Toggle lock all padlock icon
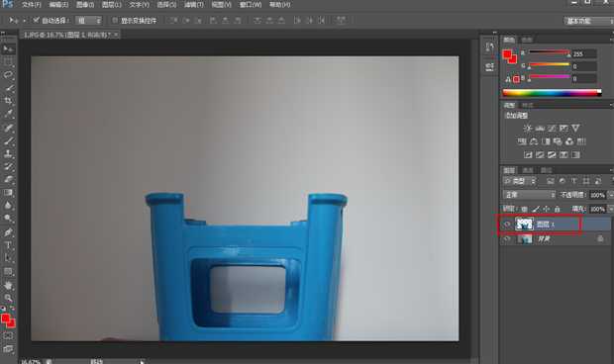614x364 pixels. 557,209
